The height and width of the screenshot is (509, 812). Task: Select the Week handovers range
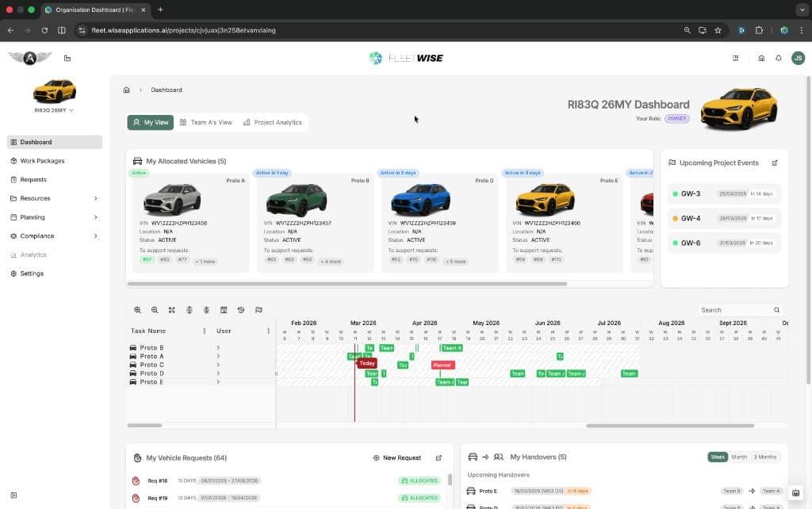pyautogui.click(x=717, y=457)
